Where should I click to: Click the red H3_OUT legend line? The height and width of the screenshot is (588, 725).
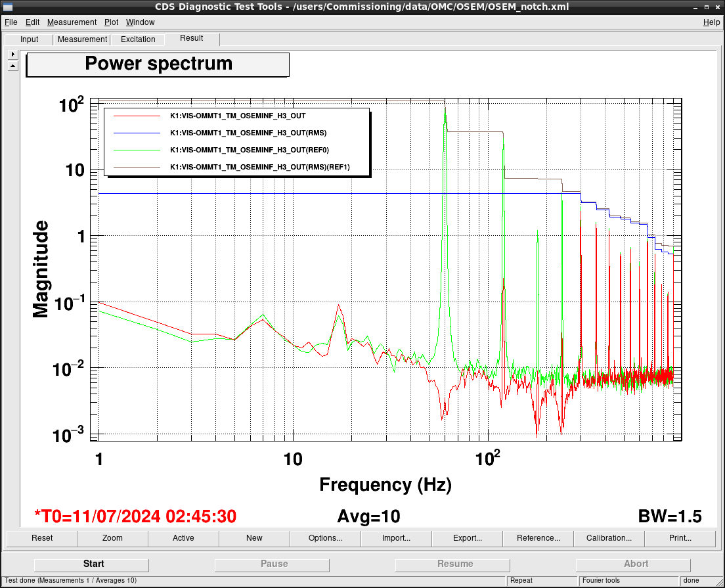[137, 116]
